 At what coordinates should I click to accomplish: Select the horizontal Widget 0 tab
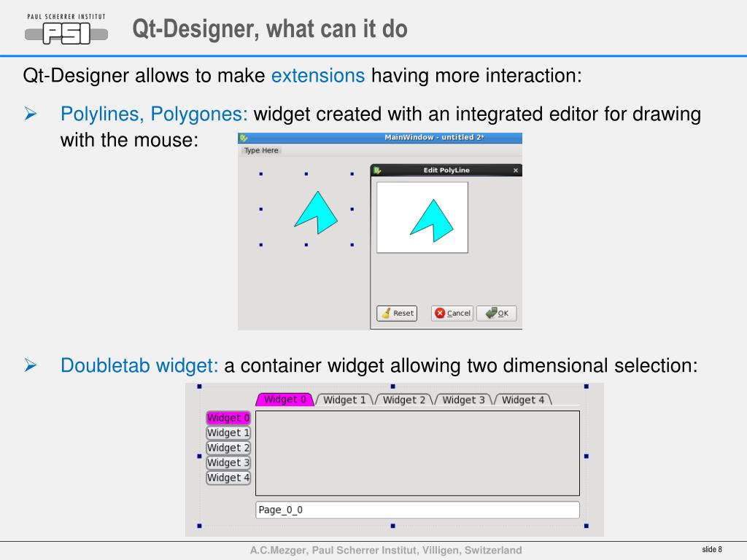click(x=285, y=400)
